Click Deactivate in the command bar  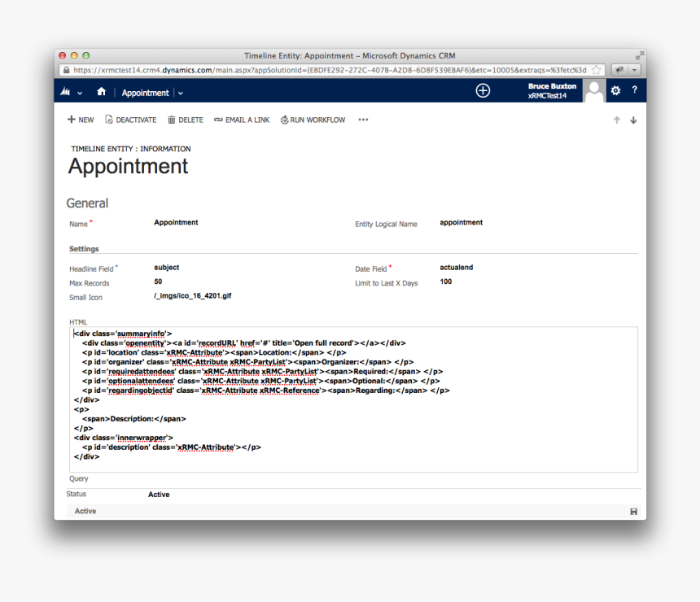[130, 120]
